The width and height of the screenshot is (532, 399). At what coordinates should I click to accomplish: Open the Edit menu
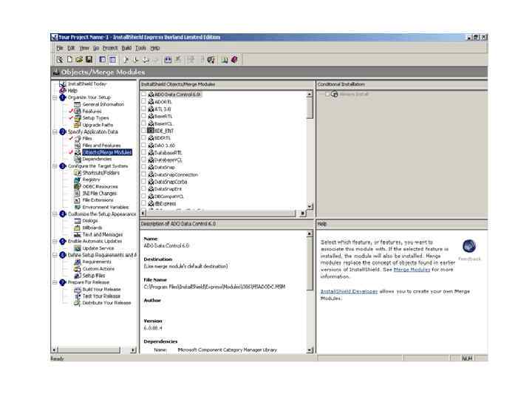pyautogui.click(x=71, y=48)
